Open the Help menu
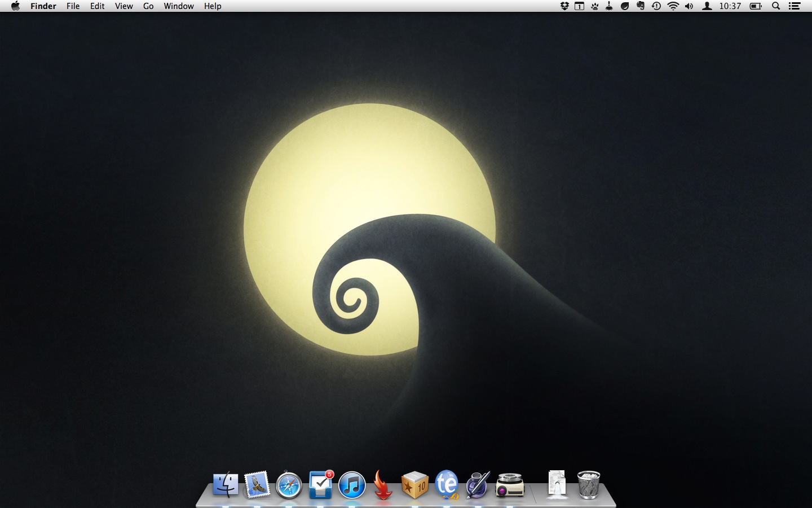This screenshot has width=812, height=508. coord(213,6)
